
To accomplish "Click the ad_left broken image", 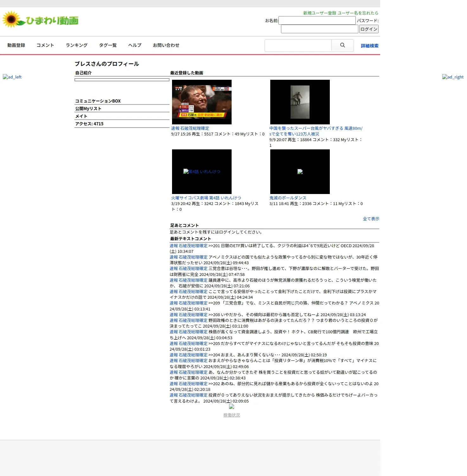I will [x=12, y=77].
